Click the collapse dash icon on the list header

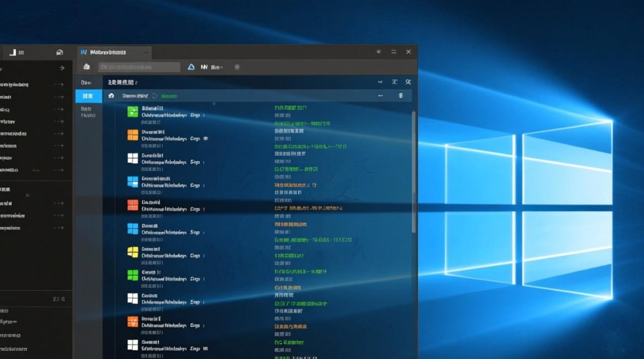pos(379,96)
